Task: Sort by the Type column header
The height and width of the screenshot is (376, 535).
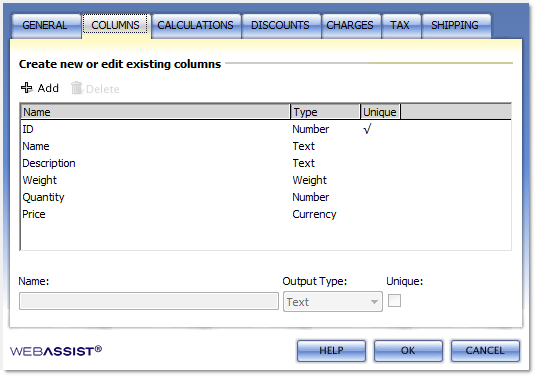Action: tap(325, 112)
